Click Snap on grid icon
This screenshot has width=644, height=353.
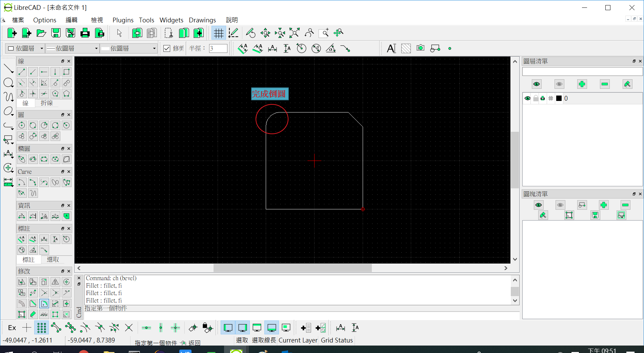click(x=41, y=328)
